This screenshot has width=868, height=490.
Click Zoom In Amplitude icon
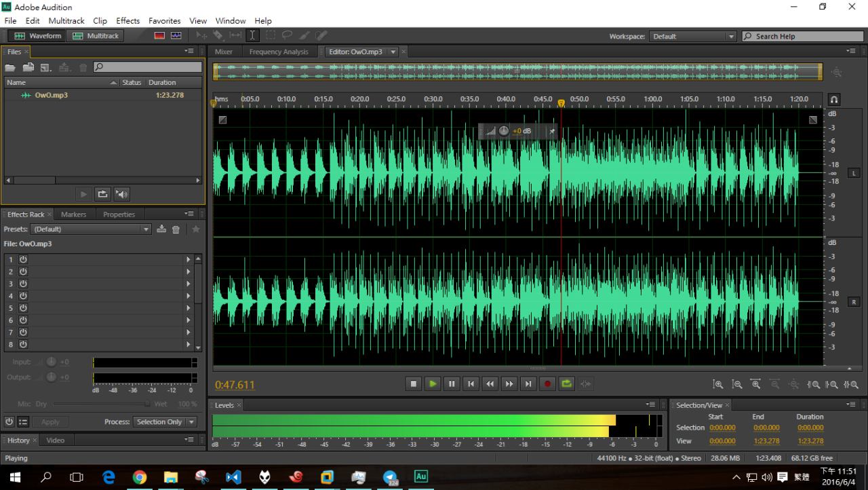point(717,384)
